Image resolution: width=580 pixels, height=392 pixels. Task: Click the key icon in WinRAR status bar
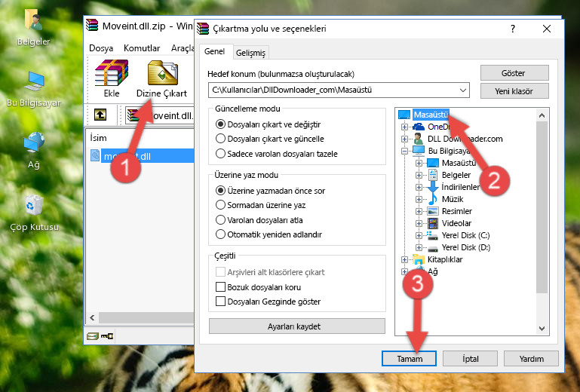[x=107, y=335]
